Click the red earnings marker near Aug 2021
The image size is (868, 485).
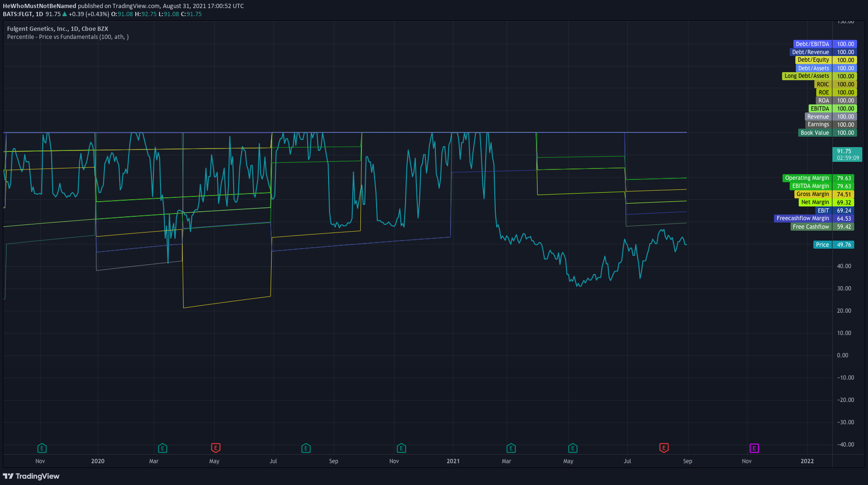coord(664,448)
